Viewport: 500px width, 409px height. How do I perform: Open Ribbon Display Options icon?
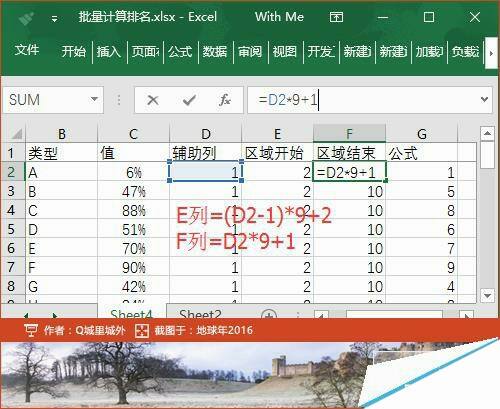(x=336, y=17)
